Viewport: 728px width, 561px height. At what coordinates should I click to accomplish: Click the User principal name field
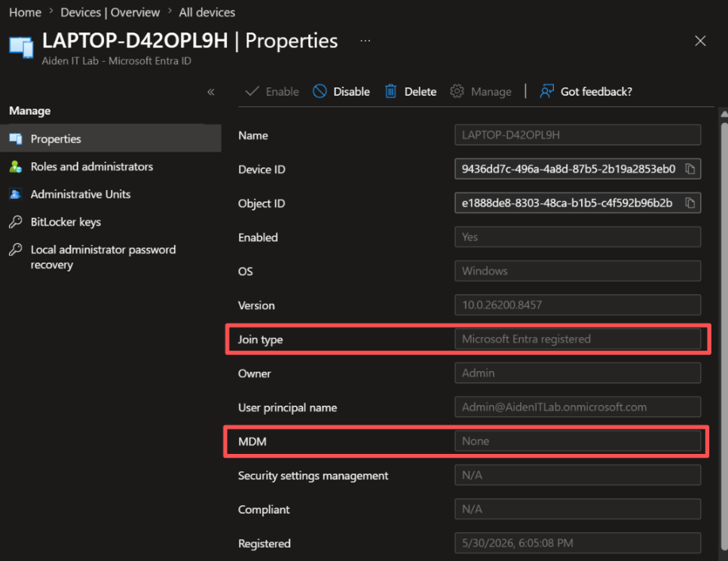click(577, 407)
